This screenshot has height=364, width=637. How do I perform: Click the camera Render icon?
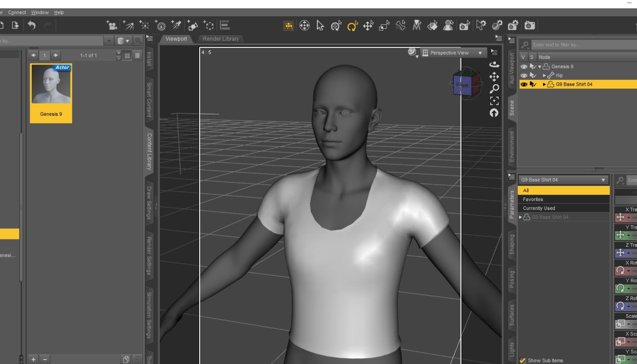coord(530,26)
